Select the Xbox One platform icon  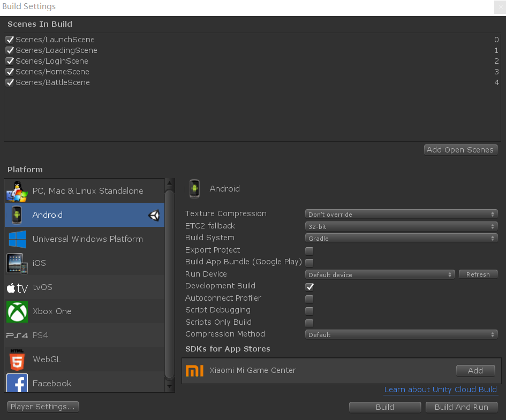(17, 311)
